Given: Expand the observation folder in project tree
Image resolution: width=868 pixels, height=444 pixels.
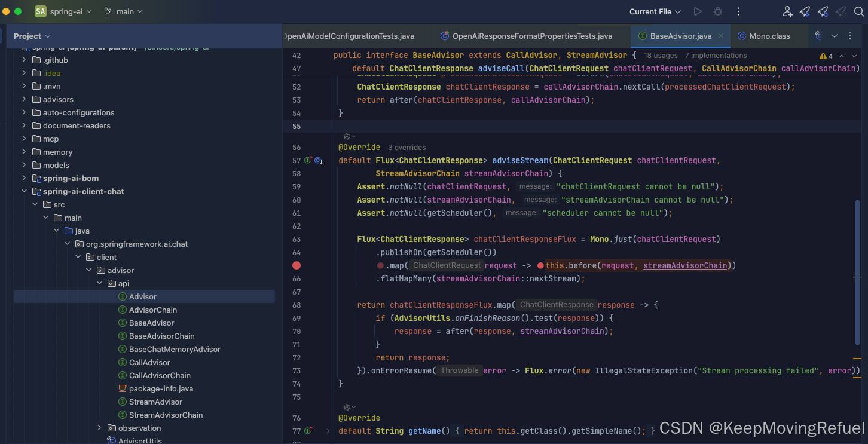Looking at the screenshot, I should click(100, 428).
